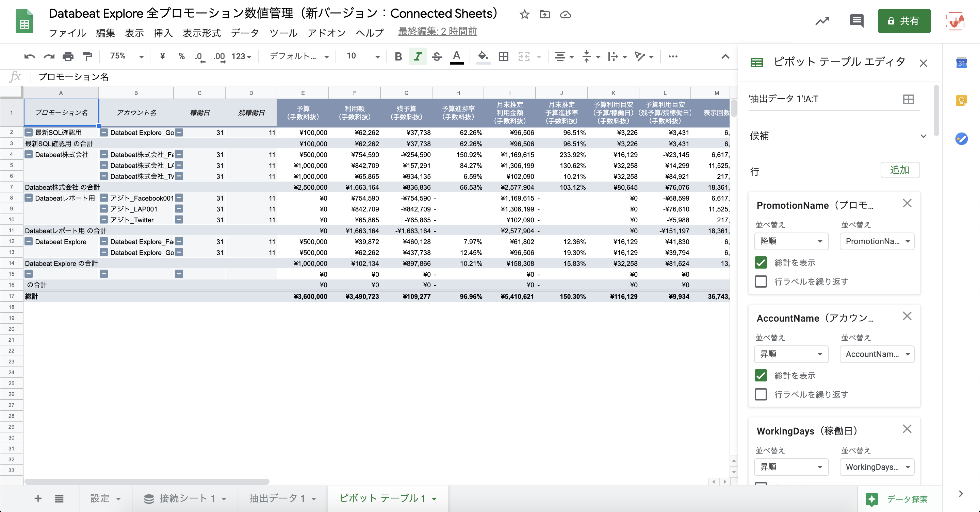Image resolution: width=980 pixels, height=512 pixels.
Task: Select data range grid icon
Action: (908, 99)
